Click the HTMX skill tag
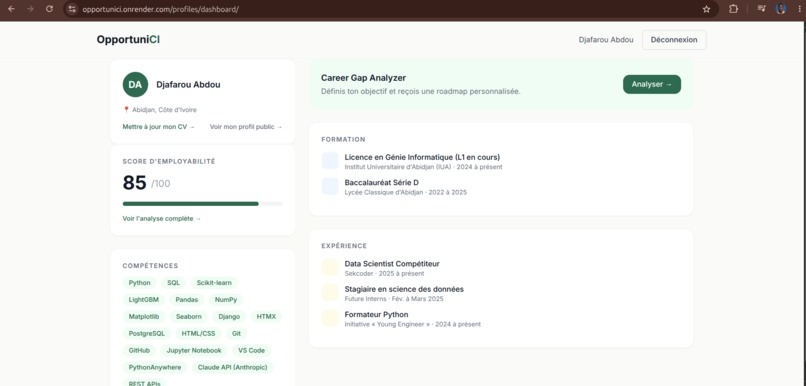The height and width of the screenshot is (386, 806). [x=267, y=317]
